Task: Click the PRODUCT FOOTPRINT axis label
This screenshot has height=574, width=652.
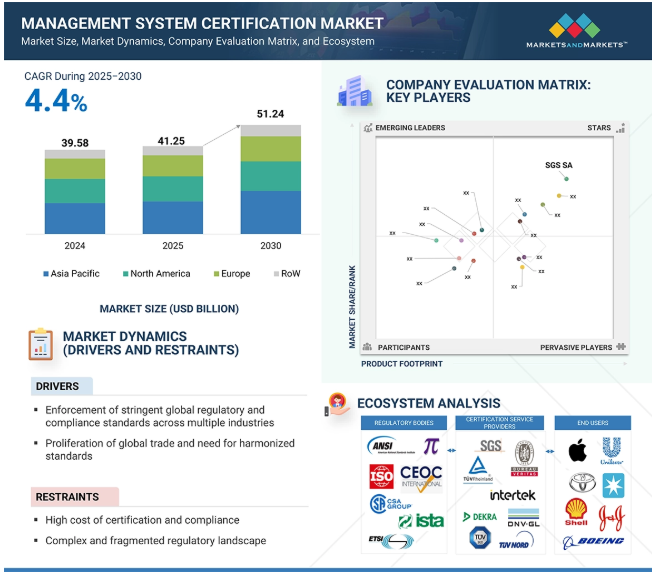Action: (402, 364)
